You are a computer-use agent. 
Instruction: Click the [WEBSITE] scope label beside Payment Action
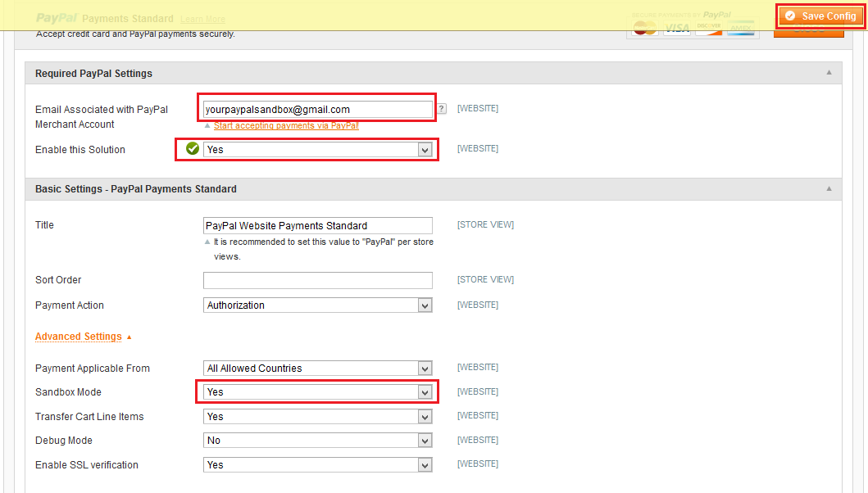click(x=478, y=305)
